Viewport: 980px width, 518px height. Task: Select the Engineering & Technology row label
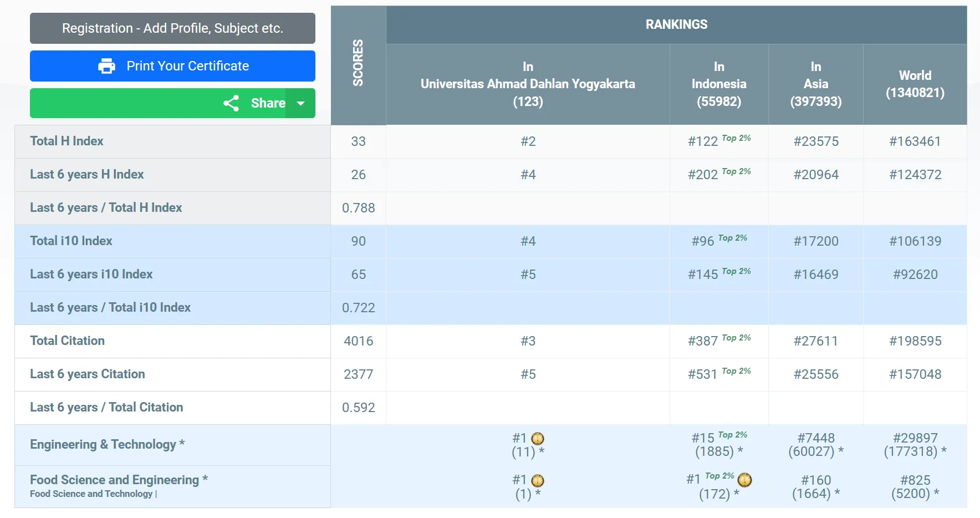click(103, 444)
